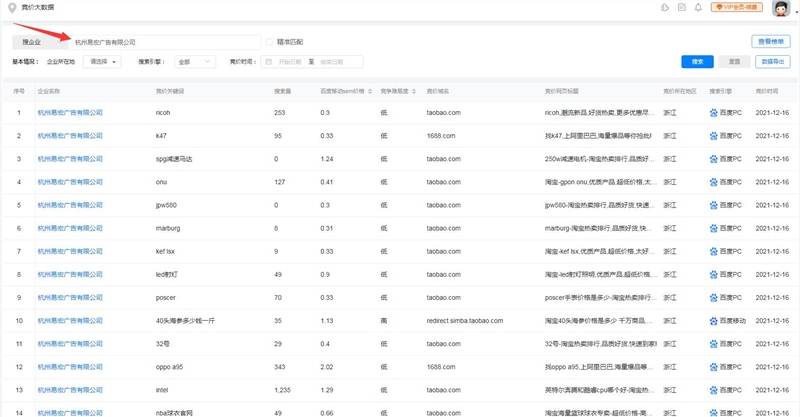The image size is (800, 417).
Task: Click the calendar icon in start date field
Action: pos(267,62)
